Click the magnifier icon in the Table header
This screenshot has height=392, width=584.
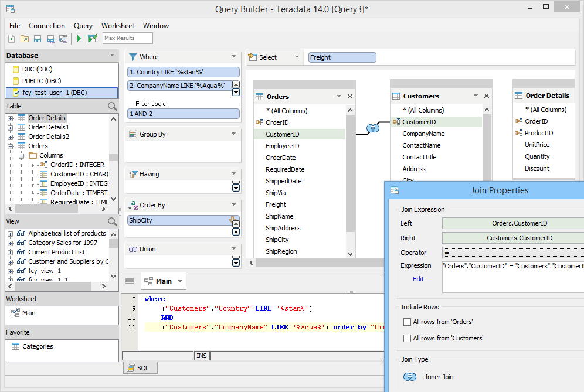click(112, 107)
